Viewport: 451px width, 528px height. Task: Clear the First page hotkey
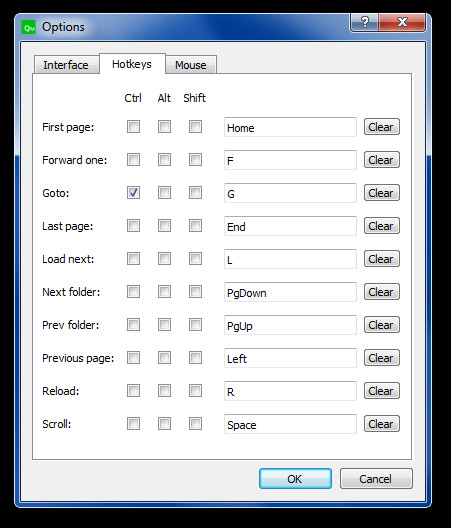tap(382, 127)
